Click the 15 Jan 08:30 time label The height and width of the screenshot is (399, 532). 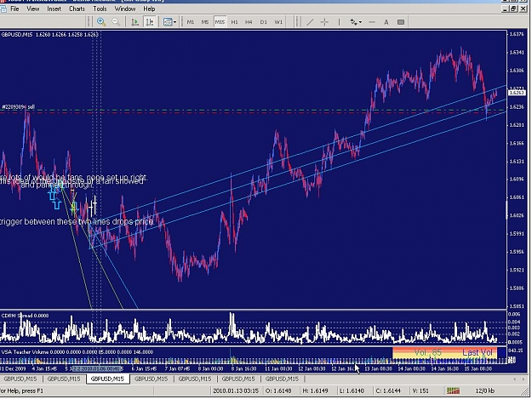tap(478, 368)
